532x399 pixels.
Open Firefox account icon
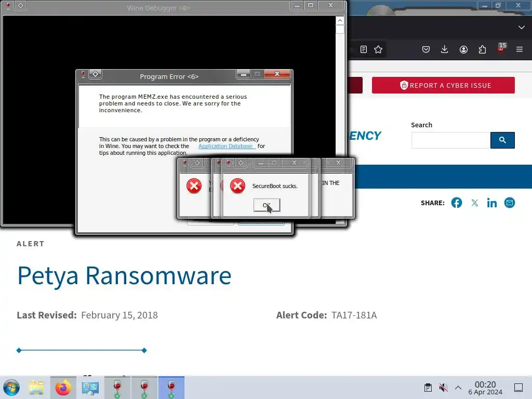(x=463, y=49)
